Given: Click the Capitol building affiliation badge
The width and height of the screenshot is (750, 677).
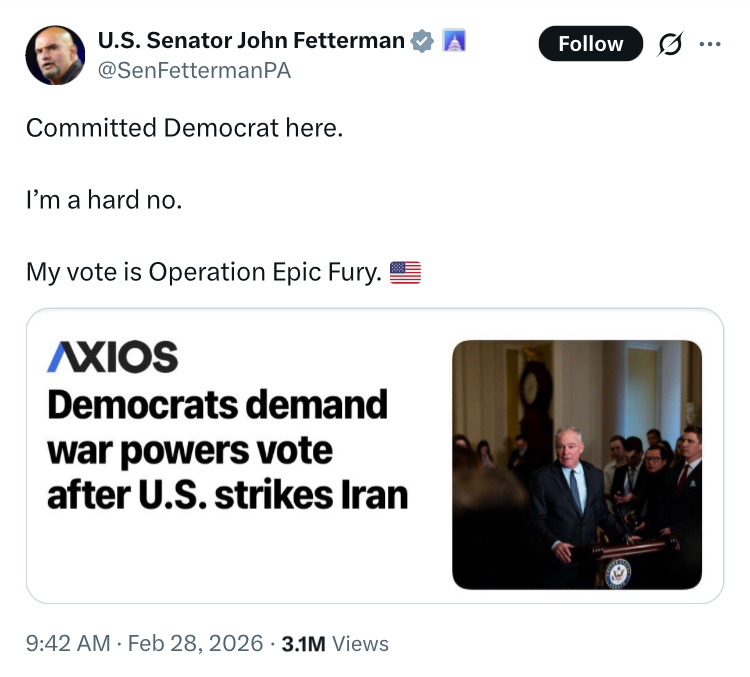Looking at the screenshot, I should click(x=454, y=41).
